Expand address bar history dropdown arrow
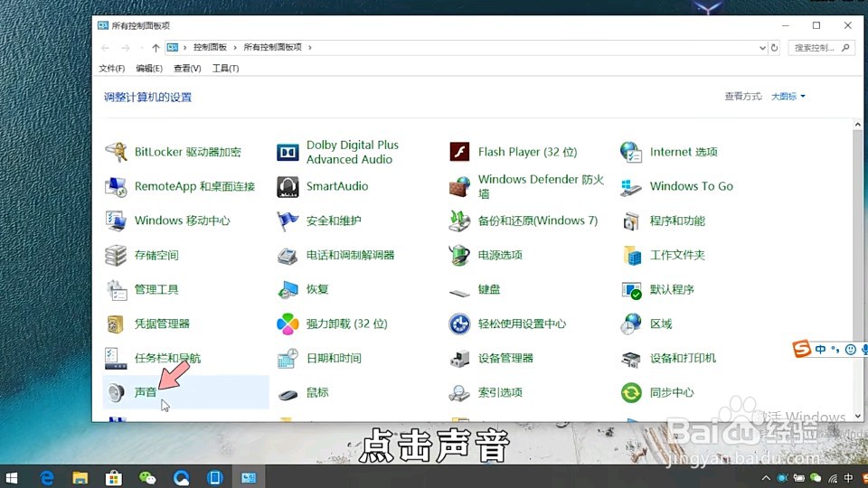 [762, 48]
